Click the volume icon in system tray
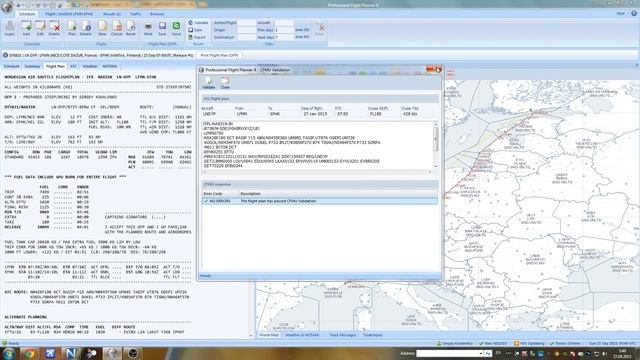Image resolution: width=640 pixels, height=360 pixels. (x=604, y=353)
